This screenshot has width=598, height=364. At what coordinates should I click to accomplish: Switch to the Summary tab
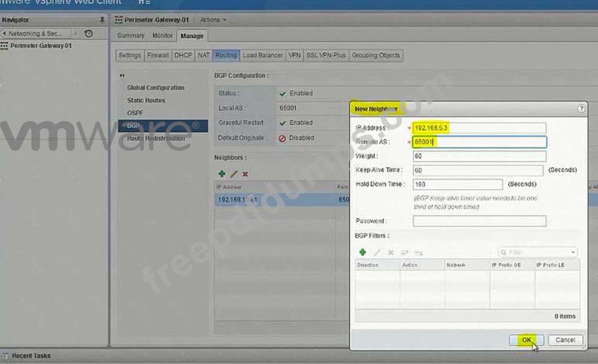[x=131, y=36]
